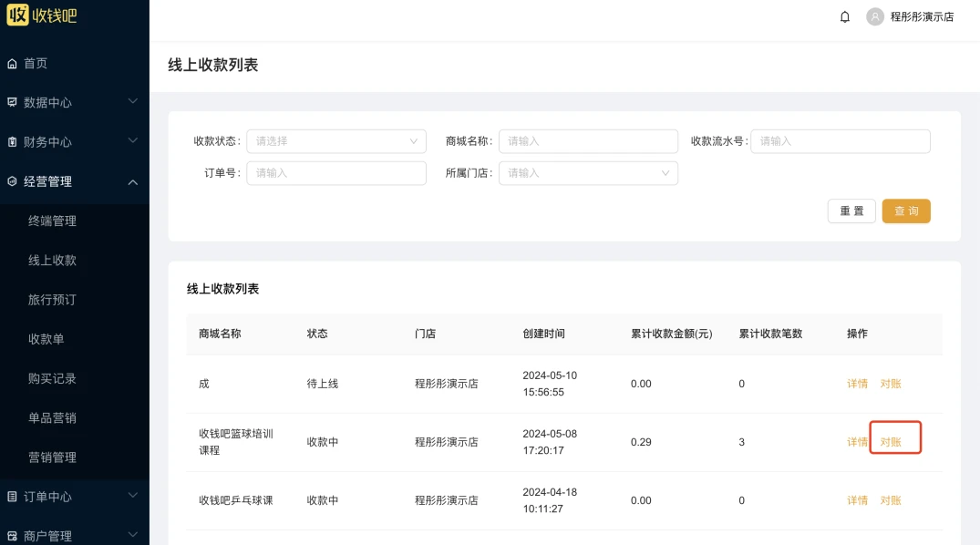Image resolution: width=980 pixels, height=545 pixels.
Task: Click the notification bell icon
Action: pyautogui.click(x=845, y=16)
